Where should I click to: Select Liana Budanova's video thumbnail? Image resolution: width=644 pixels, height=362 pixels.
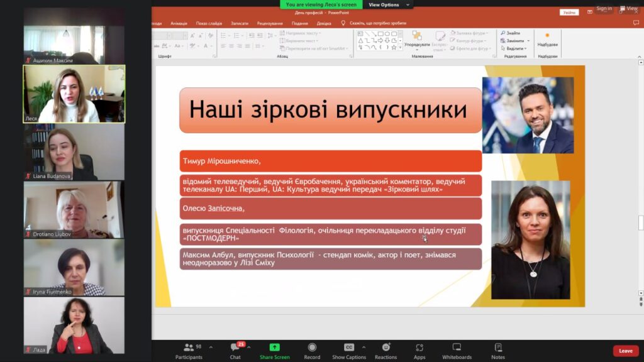click(x=74, y=153)
